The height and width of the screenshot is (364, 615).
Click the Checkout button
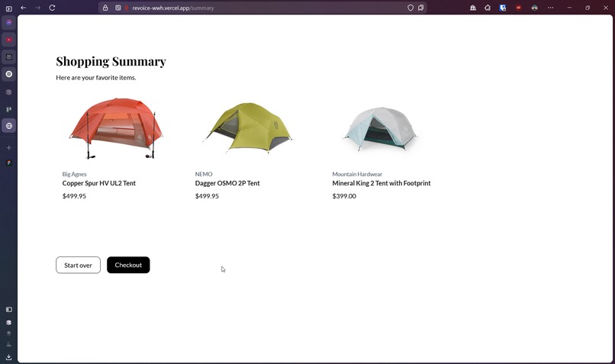tap(128, 265)
